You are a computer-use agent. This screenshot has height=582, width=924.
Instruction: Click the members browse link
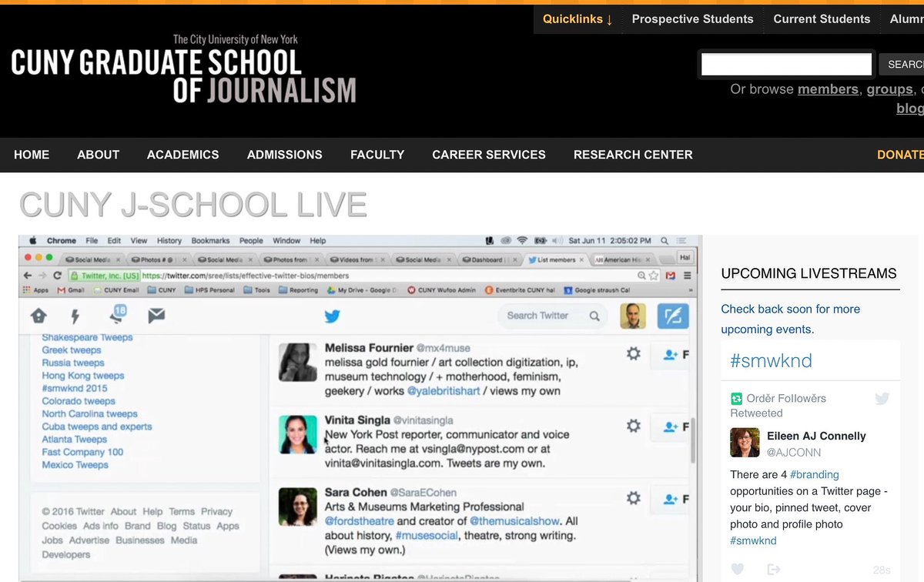(x=828, y=89)
